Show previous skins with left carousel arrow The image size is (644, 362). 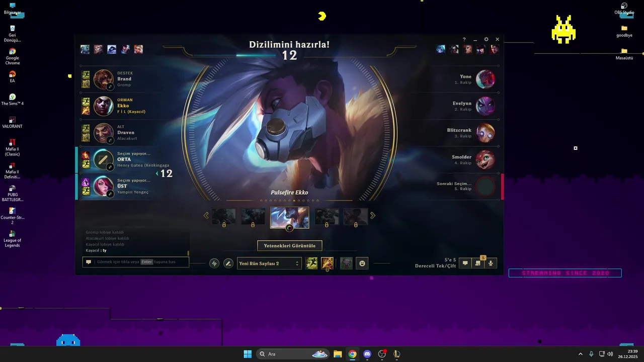point(206,216)
